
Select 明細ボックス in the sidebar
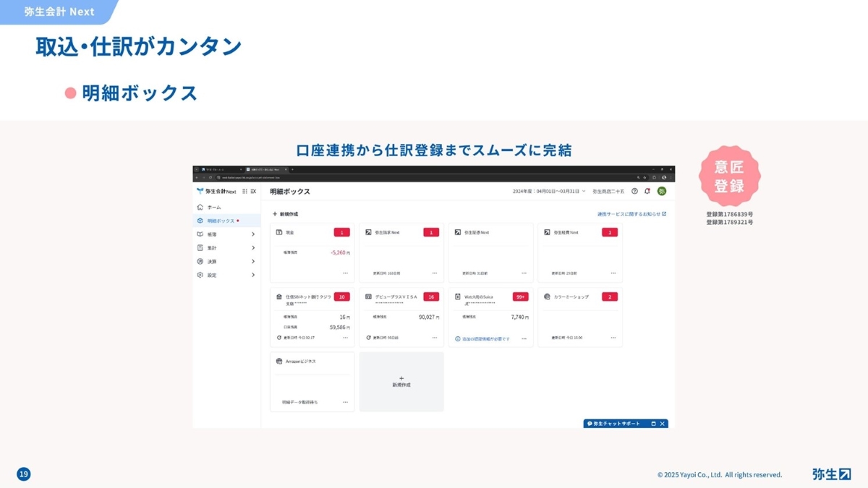tap(226, 221)
